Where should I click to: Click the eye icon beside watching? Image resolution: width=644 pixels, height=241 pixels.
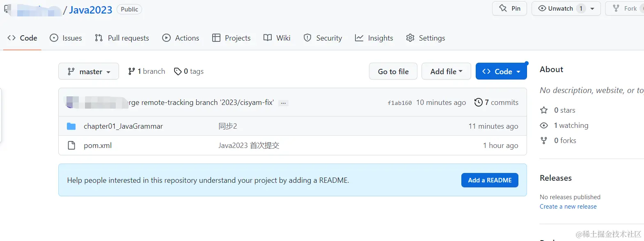pos(544,125)
